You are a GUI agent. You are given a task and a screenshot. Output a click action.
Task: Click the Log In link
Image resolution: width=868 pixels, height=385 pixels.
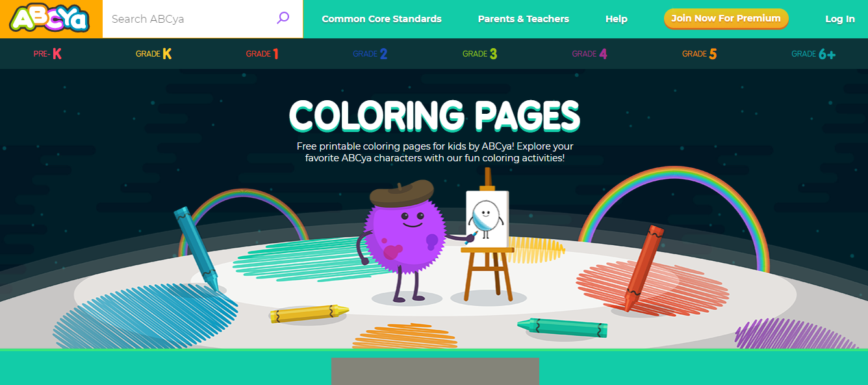click(839, 19)
